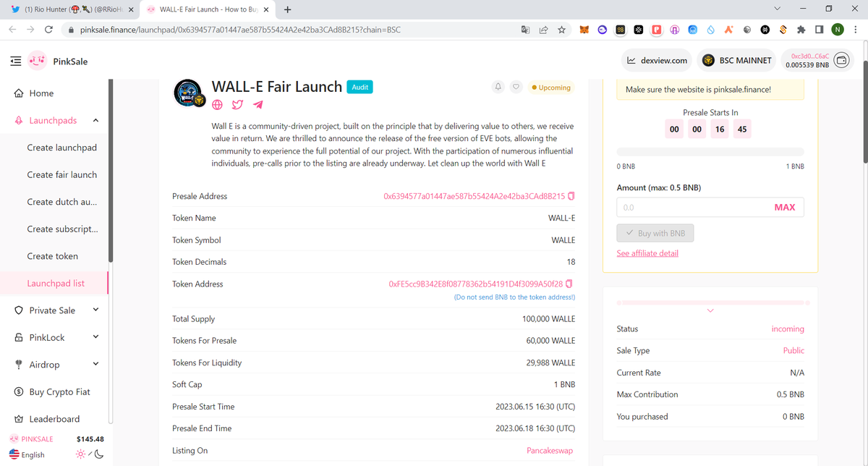
Task: Expand the Airdrop menu
Action: tap(96, 364)
